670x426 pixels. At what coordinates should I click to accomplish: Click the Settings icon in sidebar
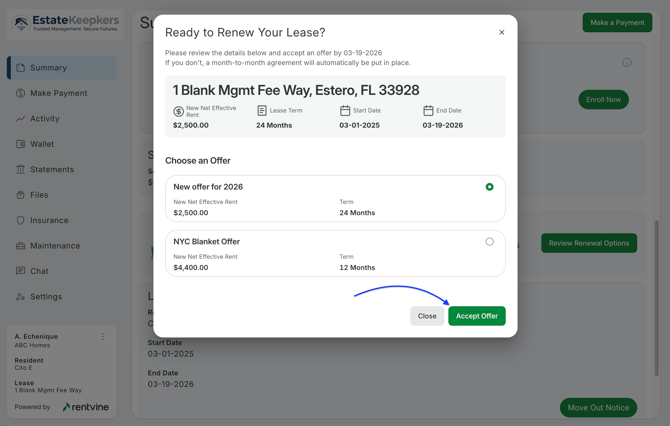(x=20, y=297)
